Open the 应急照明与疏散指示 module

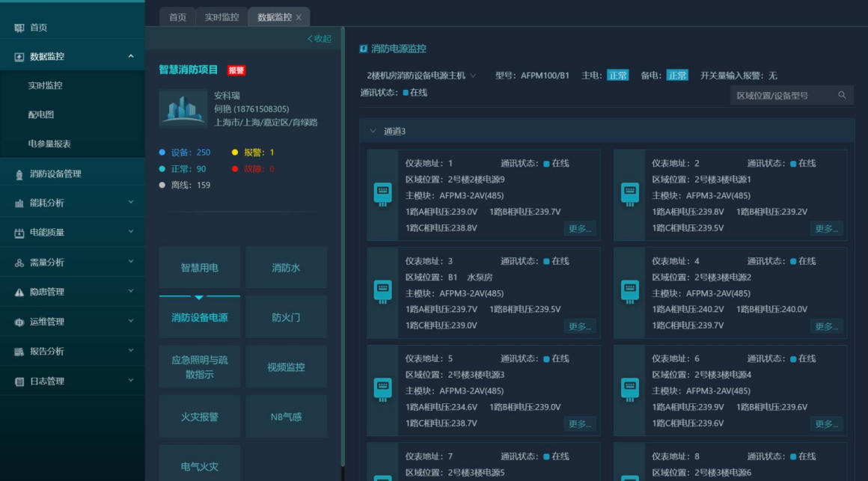(x=199, y=367)
